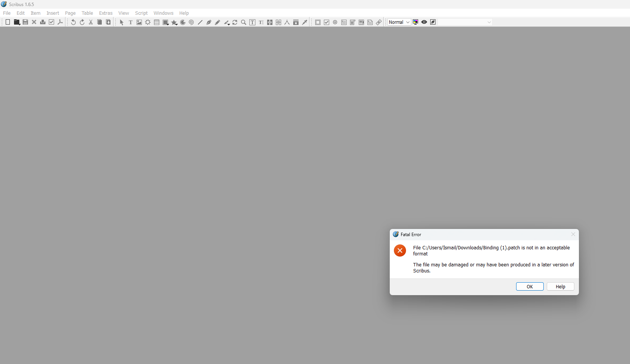Enable Edit in Preview Mode

coord(433,22)
